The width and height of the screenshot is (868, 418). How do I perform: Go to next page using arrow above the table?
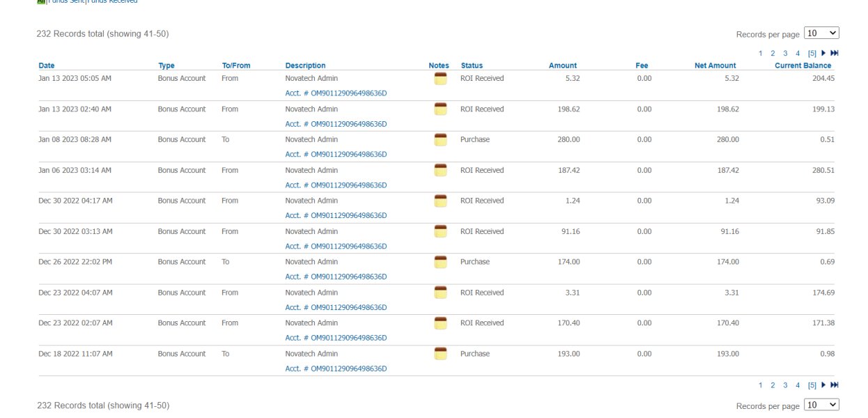(x=823, y=53)
